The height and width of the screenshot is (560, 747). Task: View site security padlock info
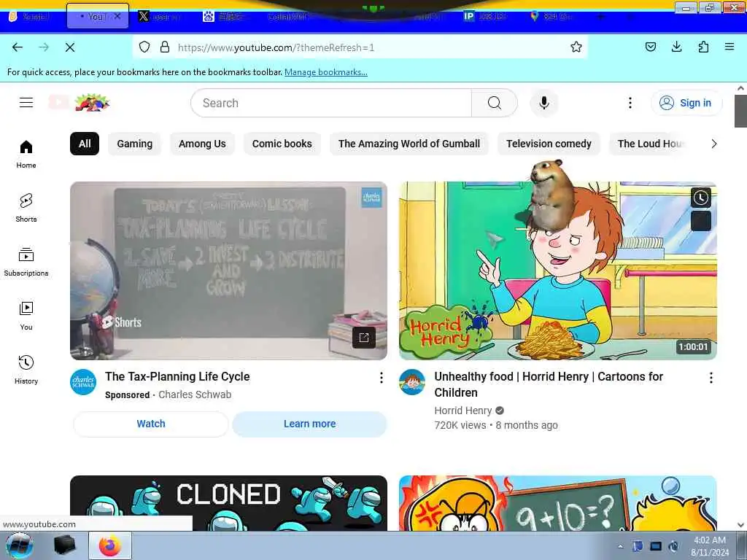(x=165, y=47)
